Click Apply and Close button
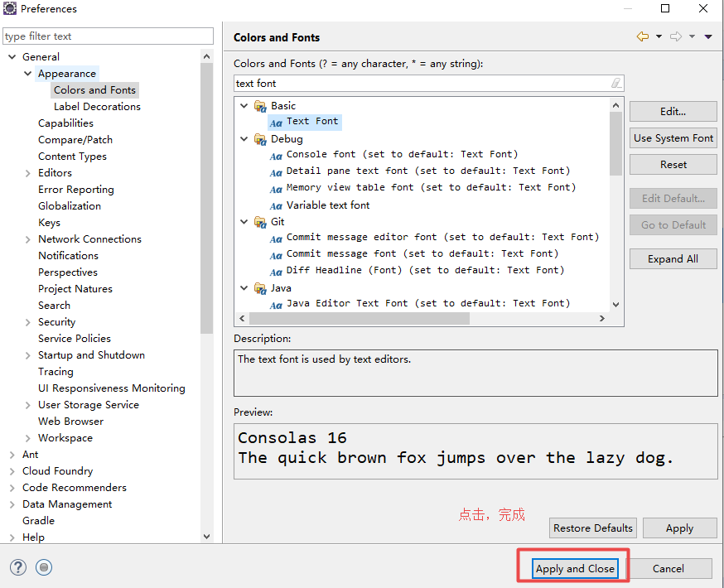The width and height of the screenshot is (724, 588). 575,569
